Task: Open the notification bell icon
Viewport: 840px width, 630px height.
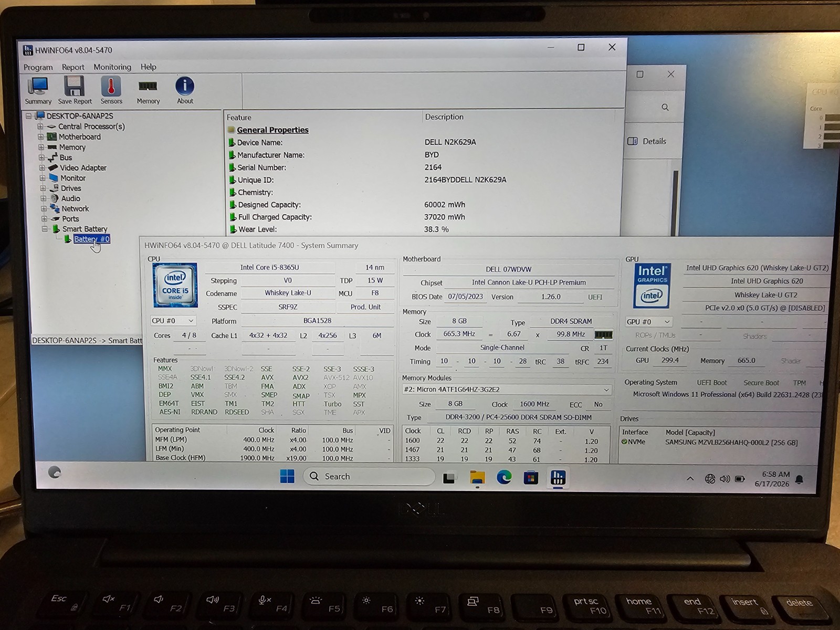Action: (x=799, y=479)
